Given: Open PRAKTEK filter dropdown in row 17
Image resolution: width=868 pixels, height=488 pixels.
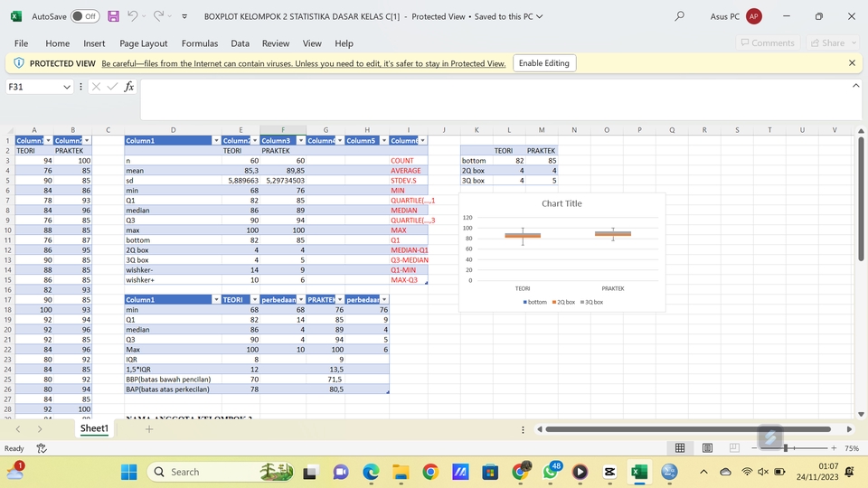Looking at the screenshot, I should click(340, 300).
